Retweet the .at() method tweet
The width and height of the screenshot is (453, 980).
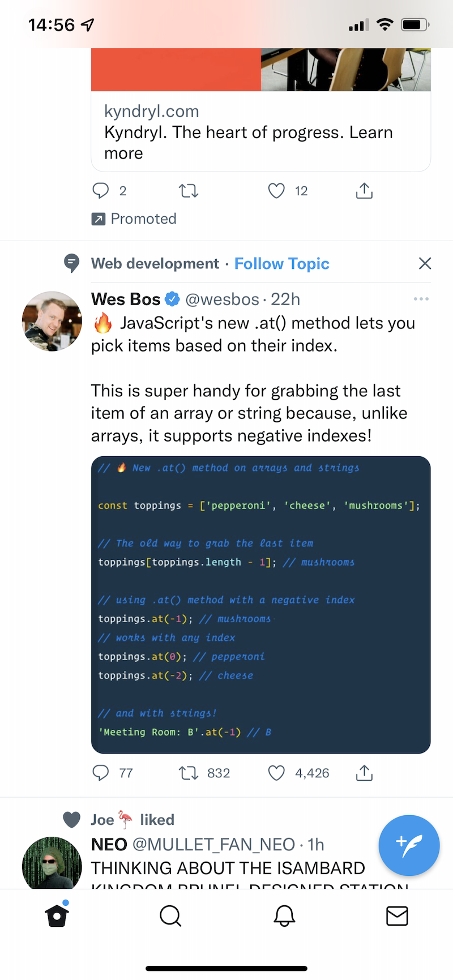point(187,772)
